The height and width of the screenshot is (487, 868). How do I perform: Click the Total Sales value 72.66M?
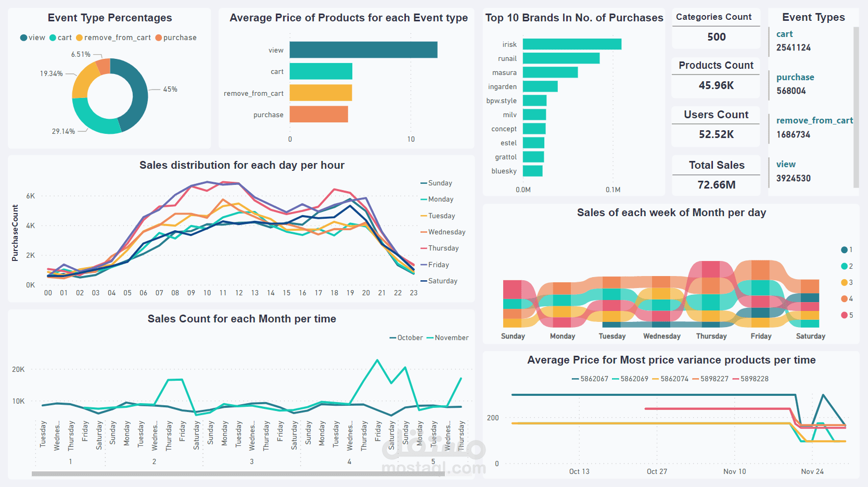(x=717, y=185)
